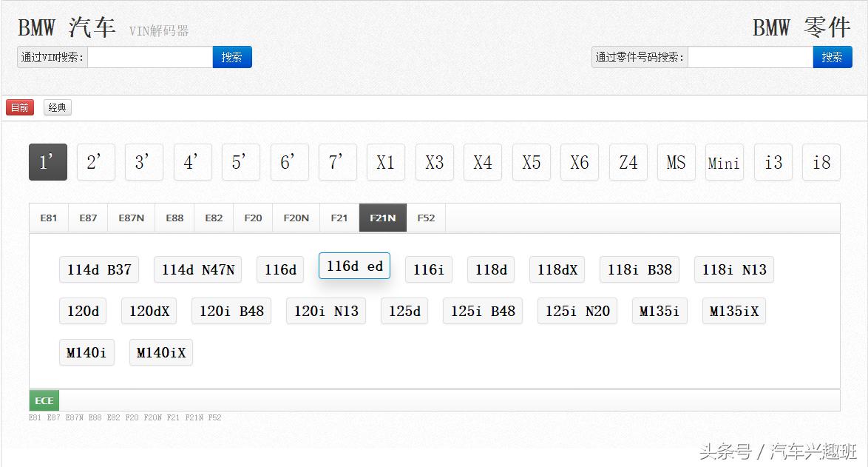
Task: Choose the M140iX model
Action: (x=161, y=352)
